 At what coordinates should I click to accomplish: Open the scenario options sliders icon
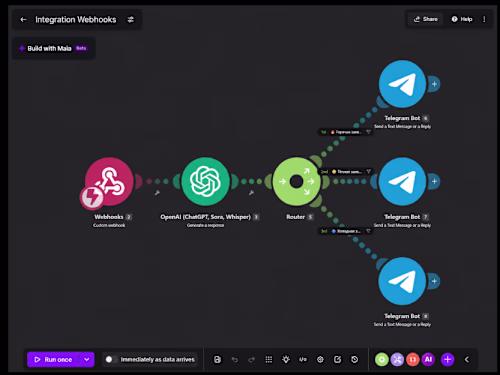point(131,20)
